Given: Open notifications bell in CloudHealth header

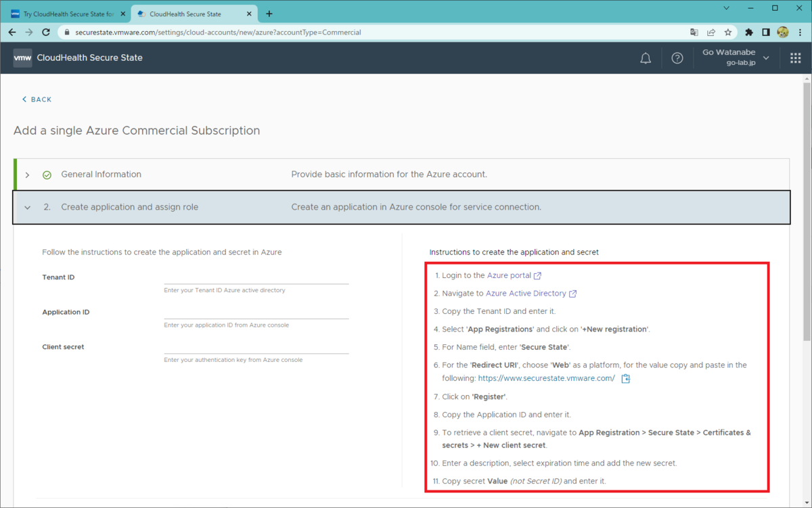Looking at the screenshot, I should click(646, 58).
